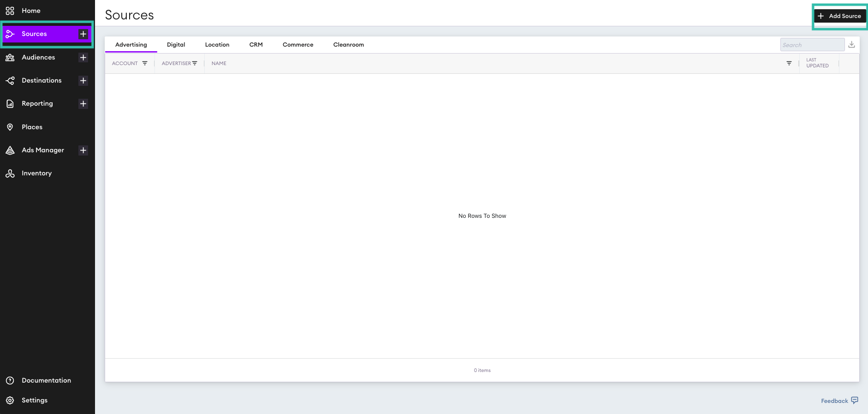Click the plus icon next to Audiences
Image resolution: width=868 pixels, height=414 pixels.
83,57
